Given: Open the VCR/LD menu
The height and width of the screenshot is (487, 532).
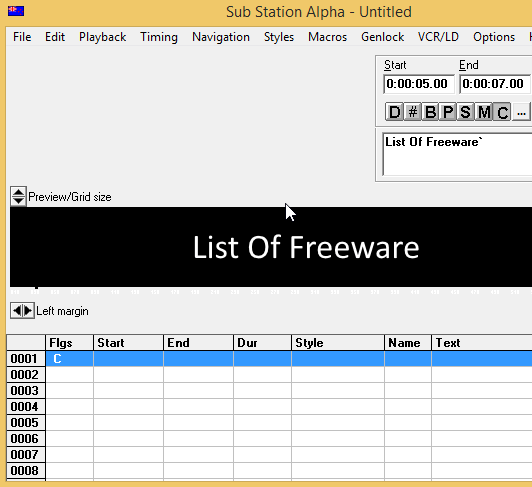Looking at the screenshot, I should tap(438, 37).
